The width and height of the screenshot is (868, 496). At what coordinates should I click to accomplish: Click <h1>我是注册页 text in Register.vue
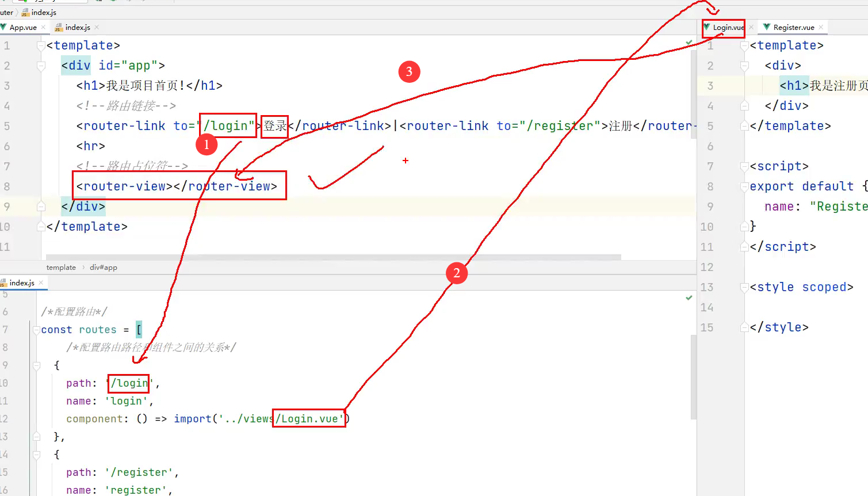click(824, 86)
